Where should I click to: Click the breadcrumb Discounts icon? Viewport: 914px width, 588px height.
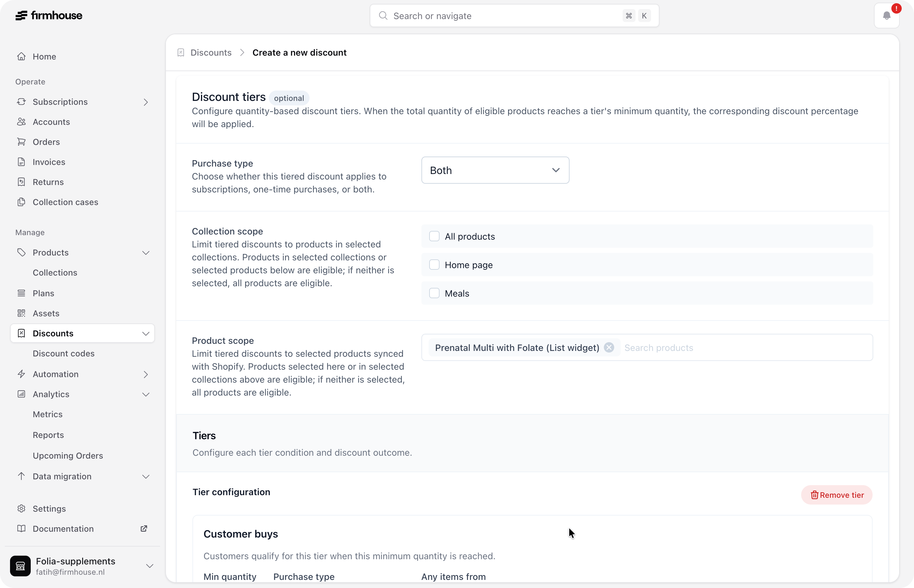pos(181,52)
